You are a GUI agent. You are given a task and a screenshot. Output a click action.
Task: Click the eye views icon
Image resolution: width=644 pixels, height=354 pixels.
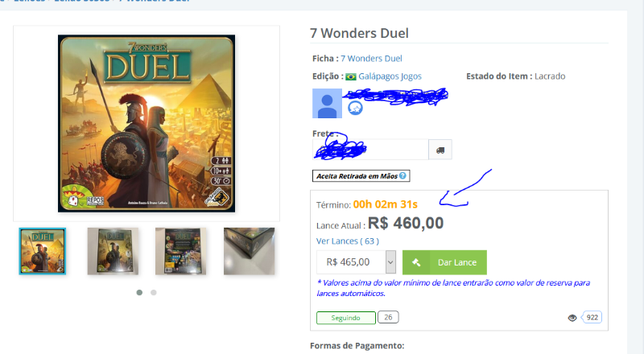coord(572,318)
